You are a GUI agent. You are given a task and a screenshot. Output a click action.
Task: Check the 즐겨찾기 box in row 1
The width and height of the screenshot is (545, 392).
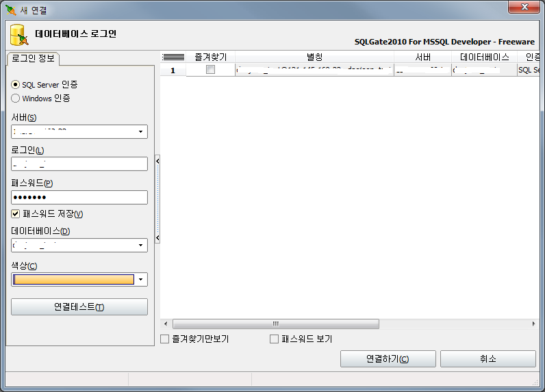210,70
